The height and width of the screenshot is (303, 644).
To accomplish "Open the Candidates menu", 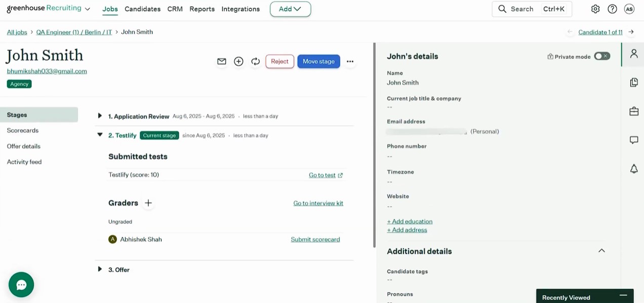I will click(x=142, y=9).
